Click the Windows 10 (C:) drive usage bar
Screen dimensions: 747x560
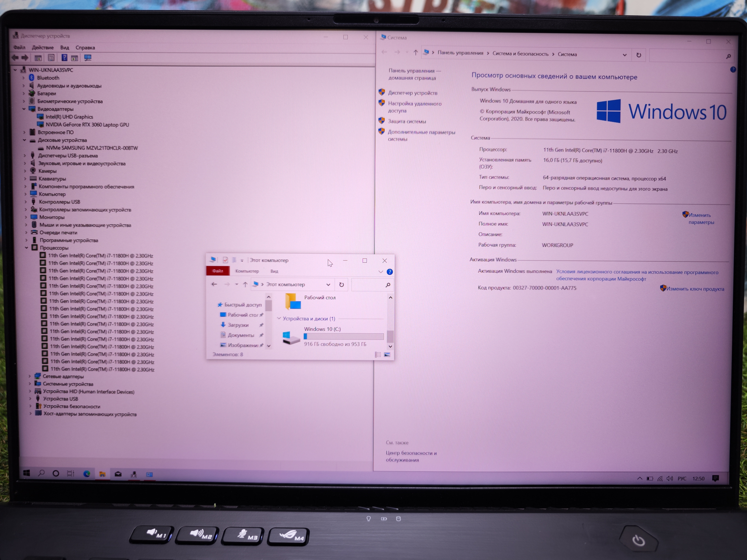tap(343, 337)
